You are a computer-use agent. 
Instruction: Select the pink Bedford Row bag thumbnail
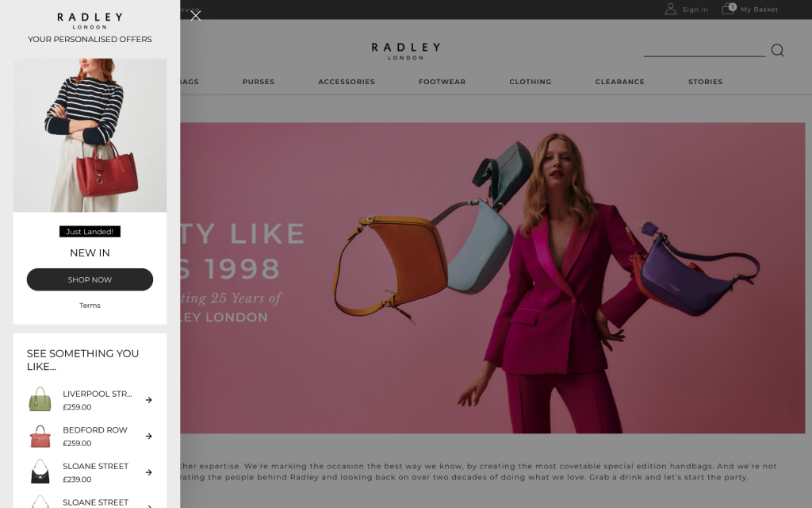point(40,436)
